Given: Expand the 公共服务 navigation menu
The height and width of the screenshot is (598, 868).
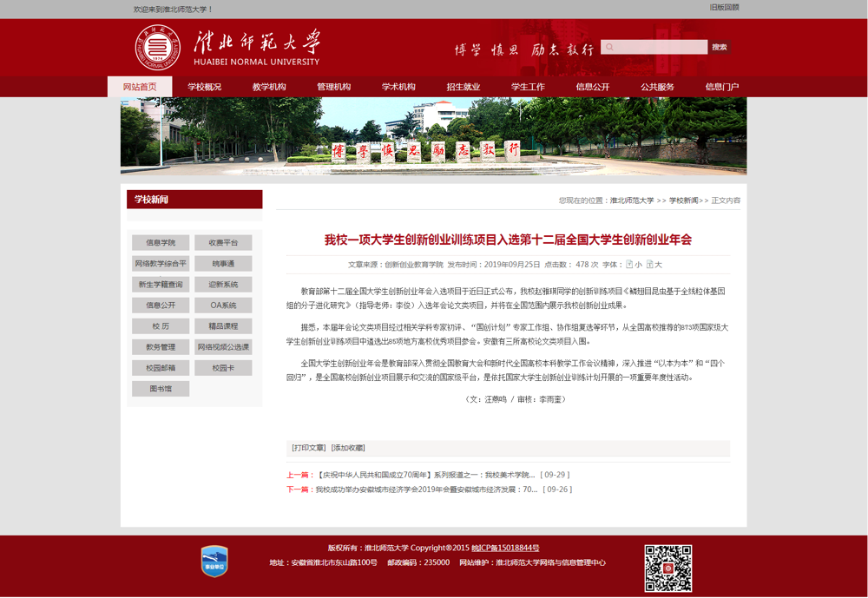Looking at the screenshot, I should tap(657, 87).
